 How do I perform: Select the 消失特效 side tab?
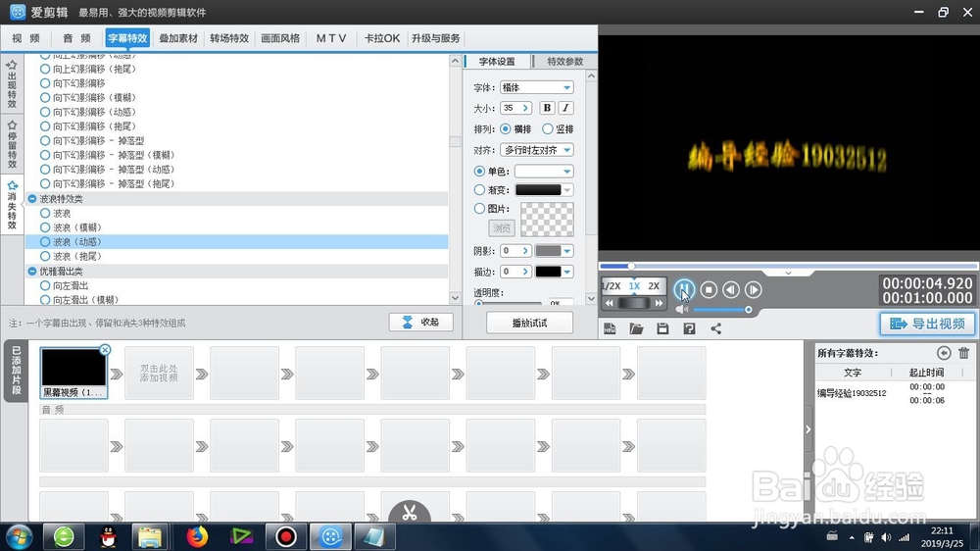pos(12,205)
